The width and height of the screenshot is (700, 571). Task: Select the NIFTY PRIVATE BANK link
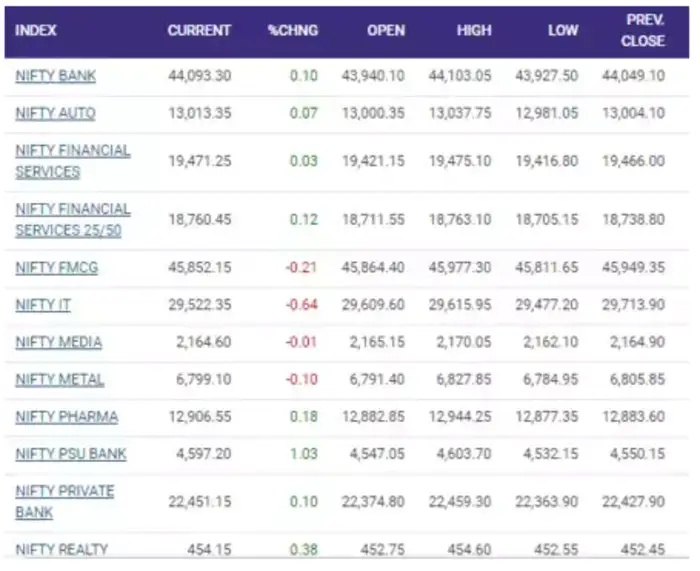tap(64, 501)
